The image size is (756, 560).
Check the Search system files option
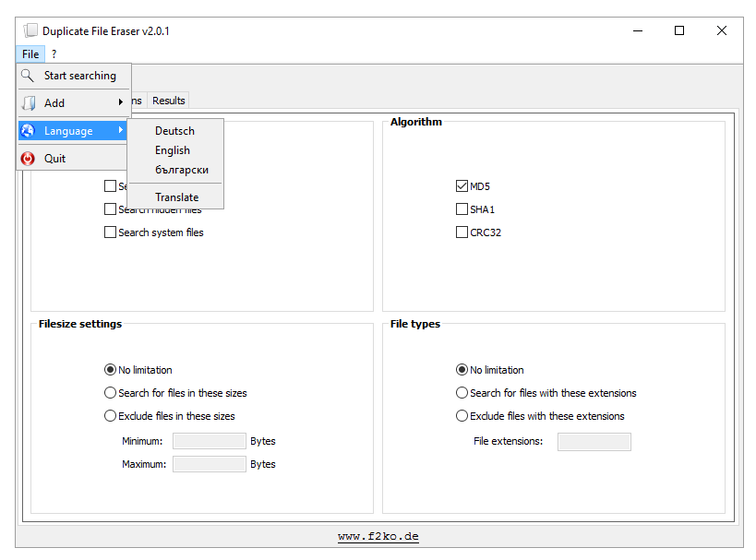pos(110,232)
